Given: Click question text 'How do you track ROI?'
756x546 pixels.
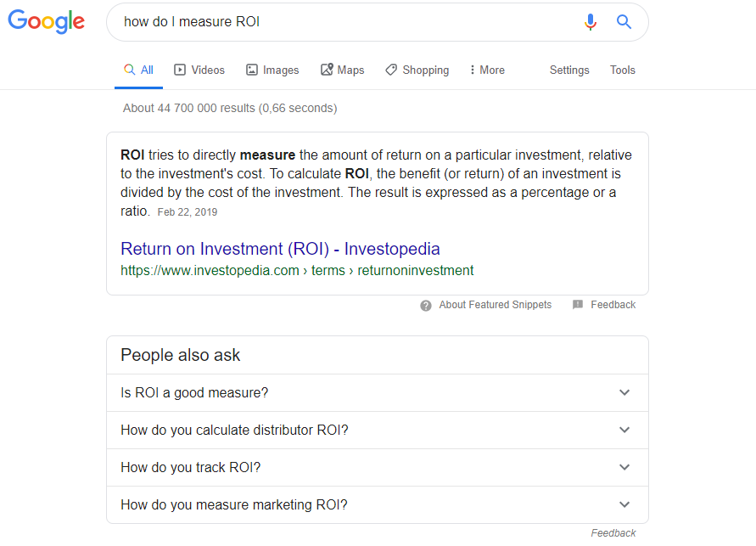Looking at the screenshot, I should (190, 467).
